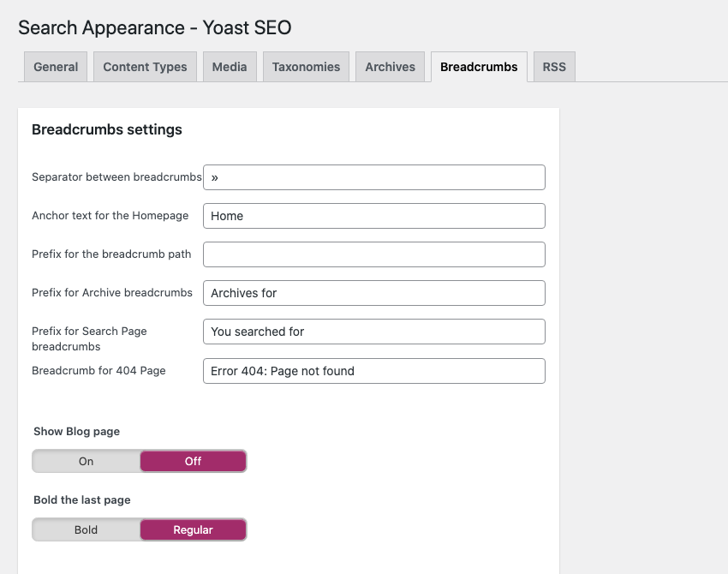
Task: Click the empty Prefix for breadcrumb path field
Action: pos(374,254)
